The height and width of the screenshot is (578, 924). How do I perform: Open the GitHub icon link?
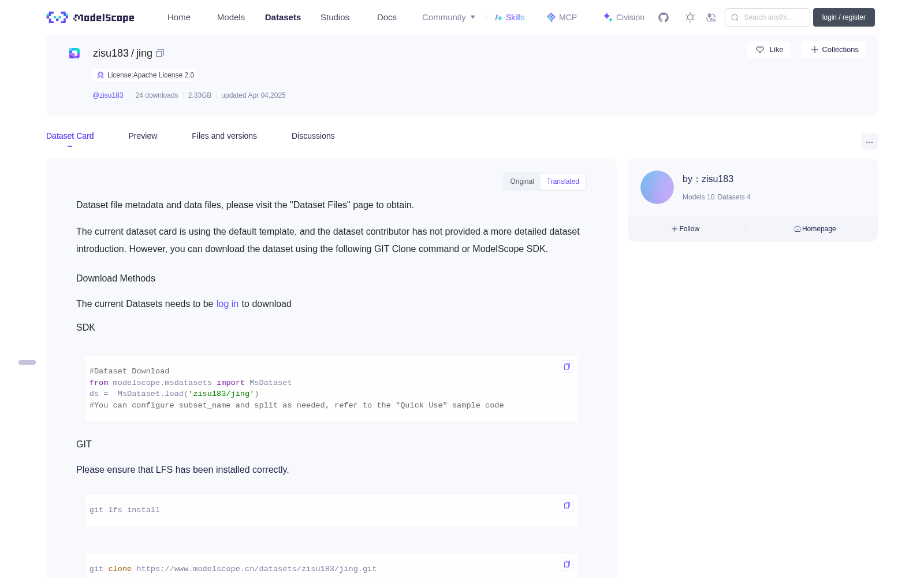click(664, 17)
